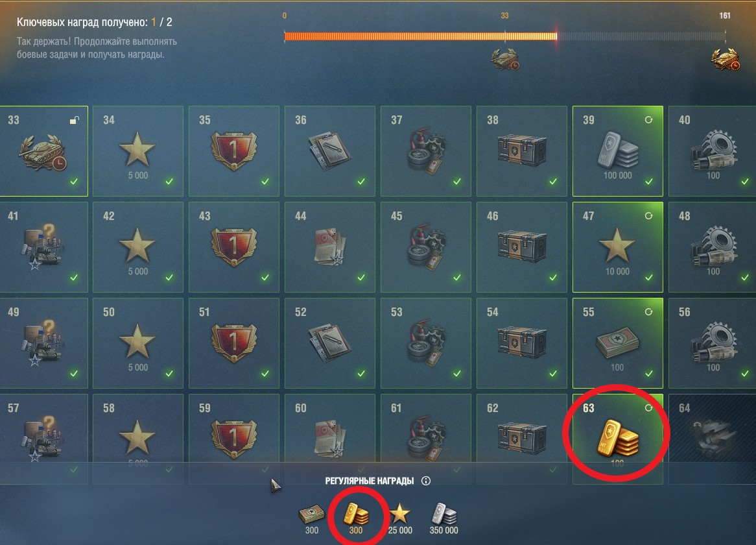Select the cash stack reward in tile 55

tap(618, 345)
